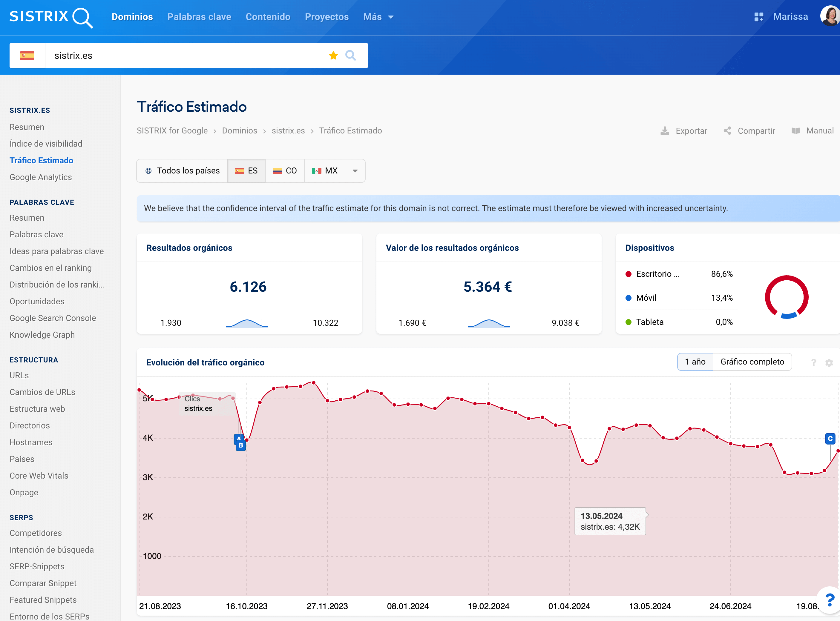Click the chart help question mark icon

tap(814, 363)
